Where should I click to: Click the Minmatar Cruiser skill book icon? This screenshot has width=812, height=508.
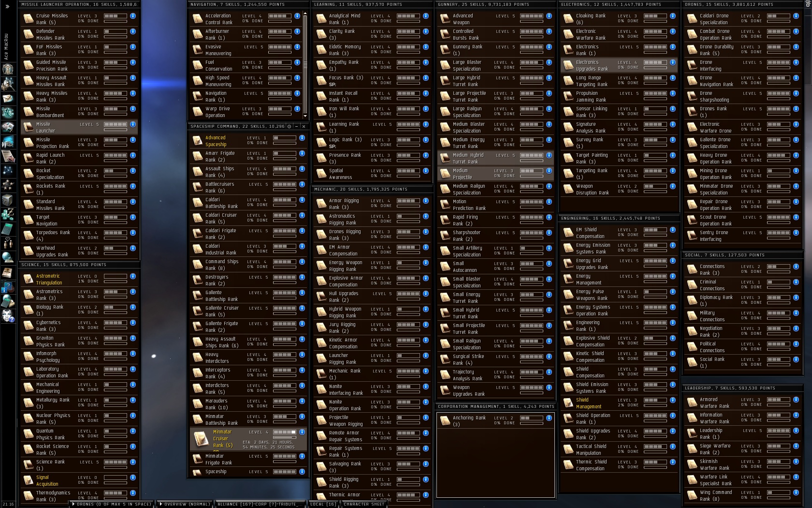(x=201, y=438)
